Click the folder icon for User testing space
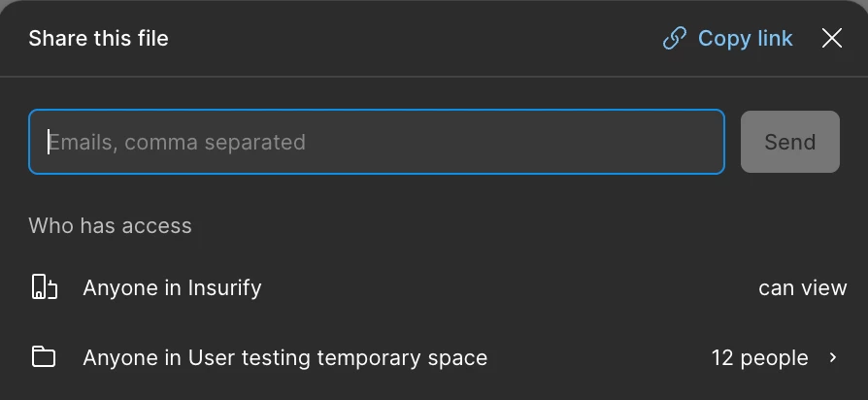This screenshot has height=400, width=868. pyautogui.click(x=44, y=357)
